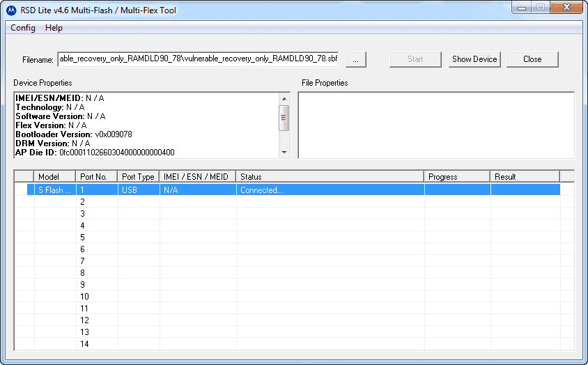This screenshot has width=588, height=365.
Task: Select port number 11 row
Action: [293, 309]
